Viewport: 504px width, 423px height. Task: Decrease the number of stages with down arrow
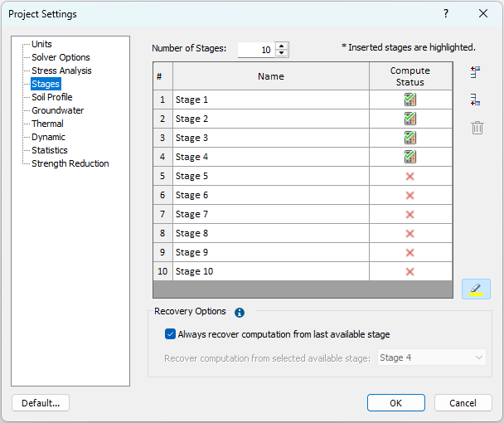tap(282, 53)
